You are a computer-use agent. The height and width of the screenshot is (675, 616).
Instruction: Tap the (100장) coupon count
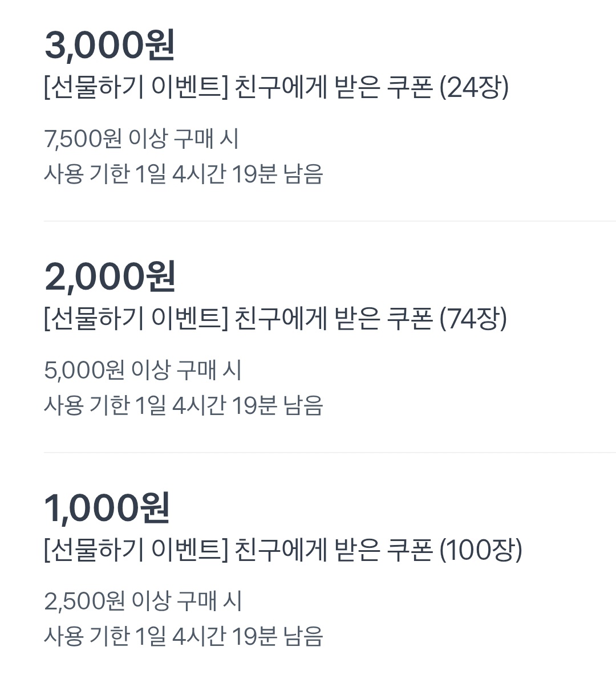(x=481, y=550)
